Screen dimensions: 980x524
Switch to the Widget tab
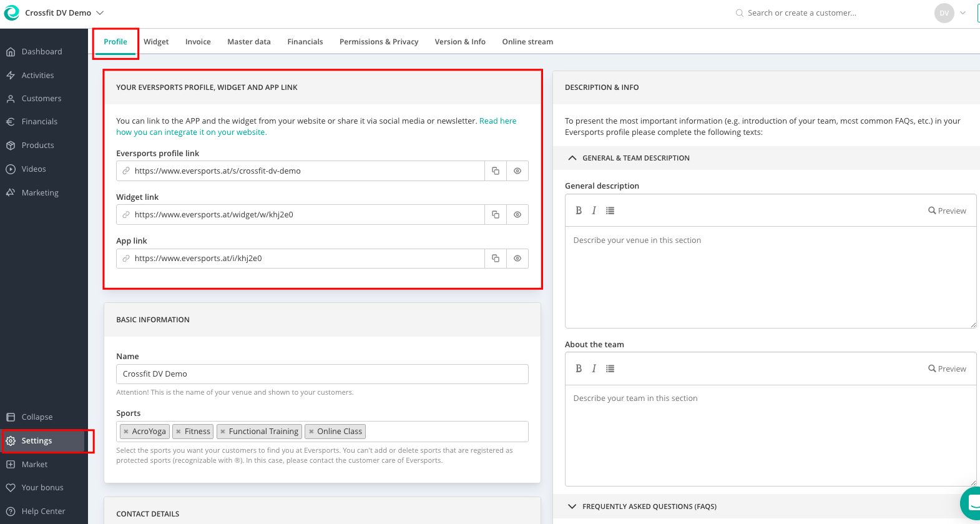(x=156, y=42)
